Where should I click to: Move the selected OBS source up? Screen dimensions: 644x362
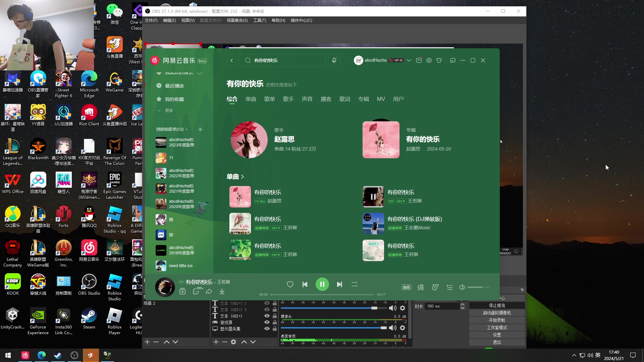coord(244,342)
